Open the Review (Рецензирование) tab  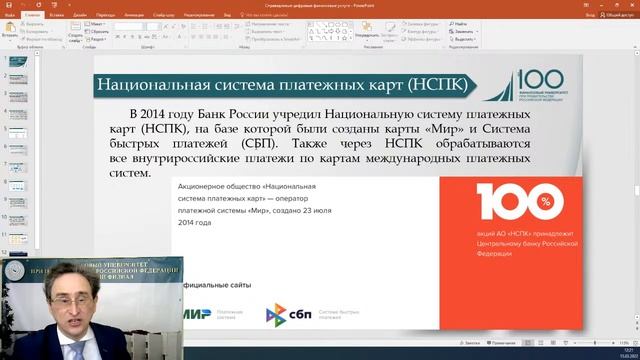(199, 15)
